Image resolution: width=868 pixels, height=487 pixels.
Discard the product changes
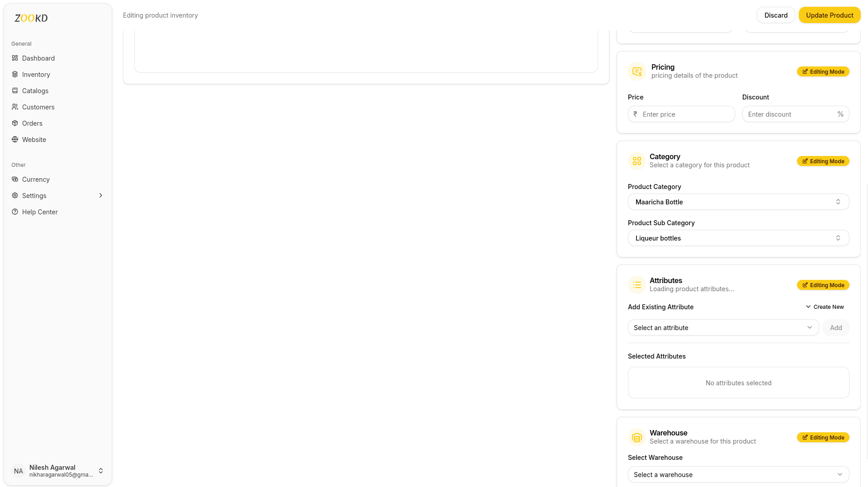[x=775, y=15]
